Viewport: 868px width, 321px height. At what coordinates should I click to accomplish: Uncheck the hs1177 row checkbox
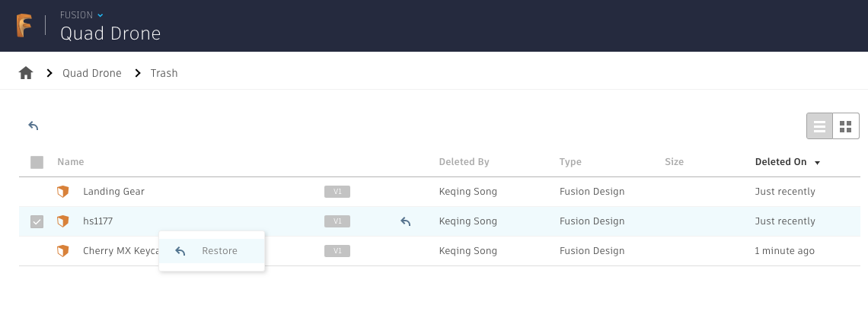coord(37,221)
